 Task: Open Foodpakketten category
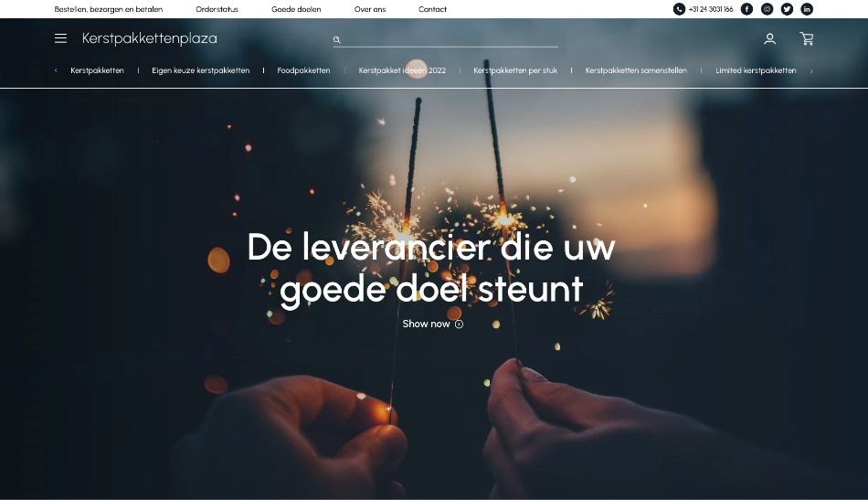tap(303, 70)
